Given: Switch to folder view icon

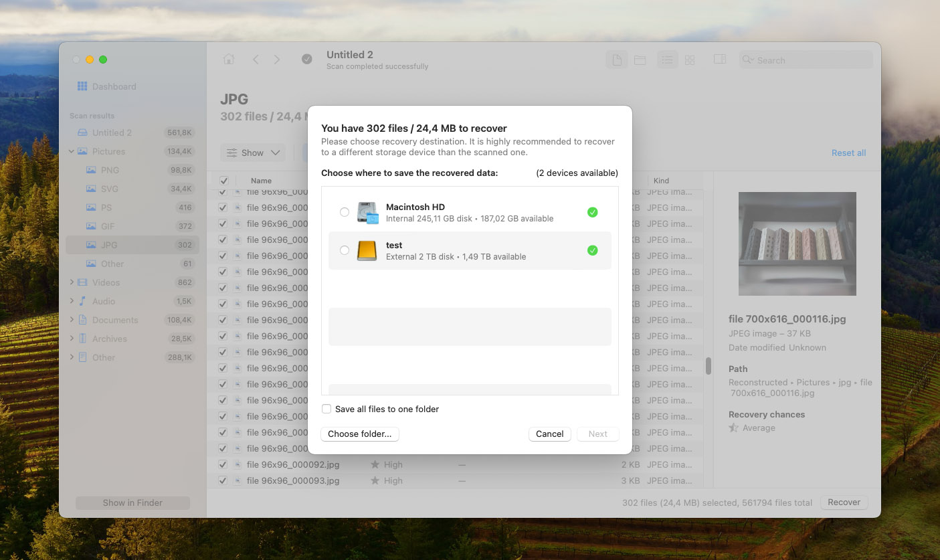Looking at the screenshot, I should pyautogui.click(x=640, y=60).
